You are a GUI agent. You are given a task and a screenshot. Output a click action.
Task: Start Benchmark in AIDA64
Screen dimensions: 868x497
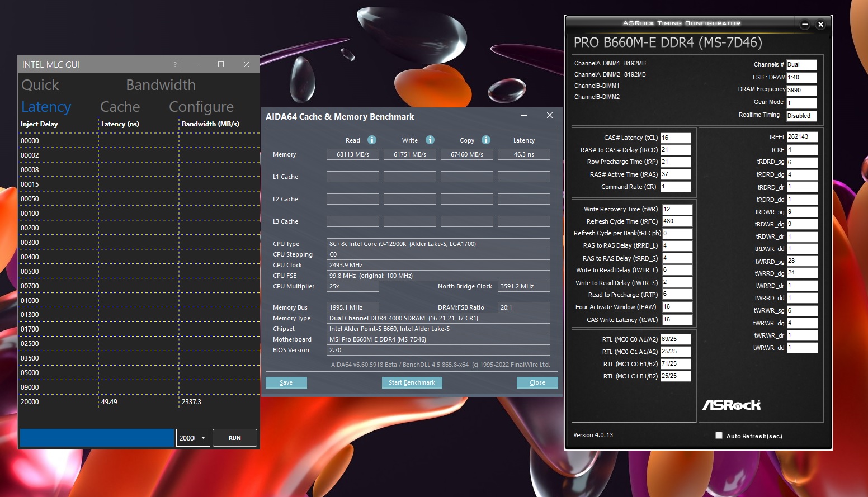412,382
